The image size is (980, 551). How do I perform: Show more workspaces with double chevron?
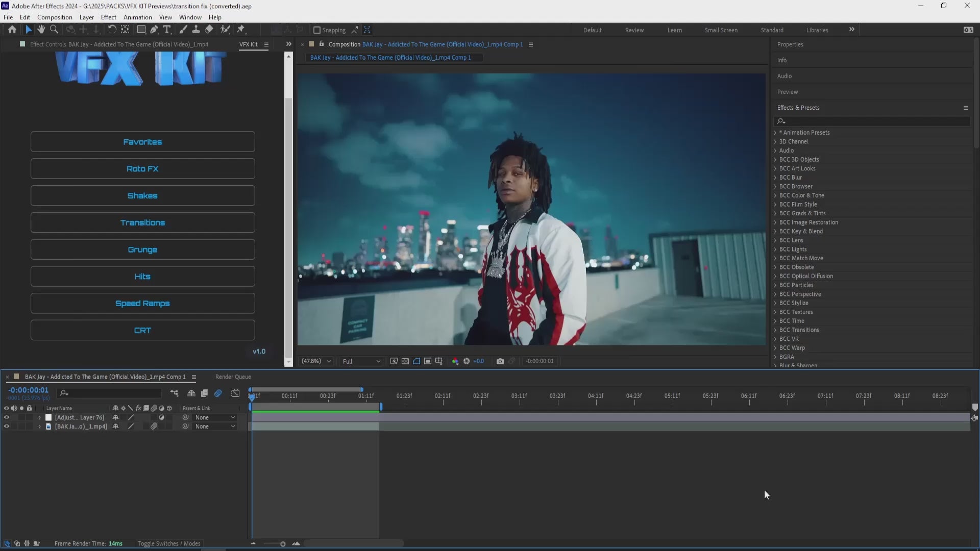[x=852, y=30]
